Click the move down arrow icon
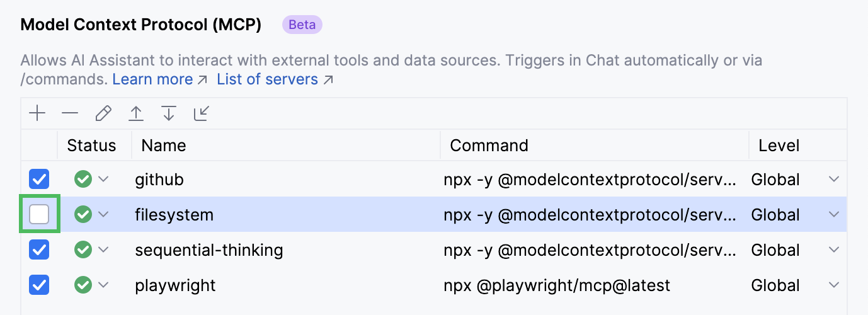This screenshot has height=315, width=868. 168,113
